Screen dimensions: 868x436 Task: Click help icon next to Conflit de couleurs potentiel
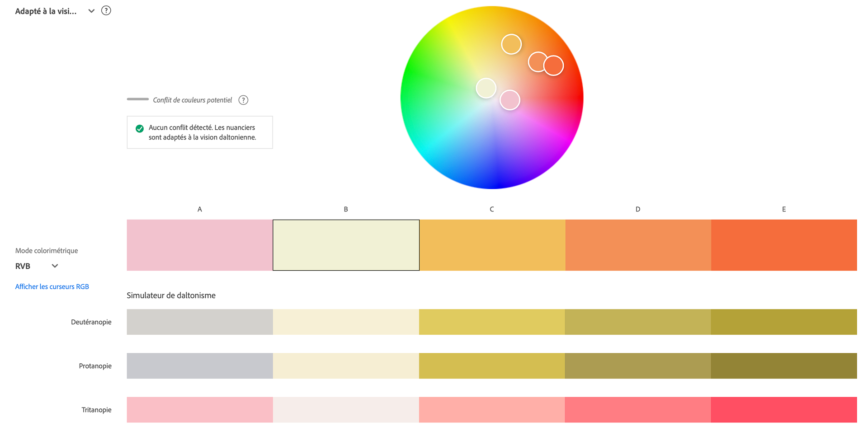[x=243, y=100]
